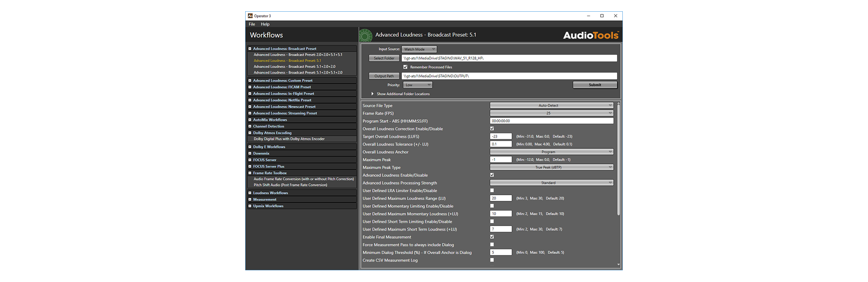Toggle Overall Loudness Correction checkbox
The width and height of the screenshot is (868, 282).
point(492,128)
